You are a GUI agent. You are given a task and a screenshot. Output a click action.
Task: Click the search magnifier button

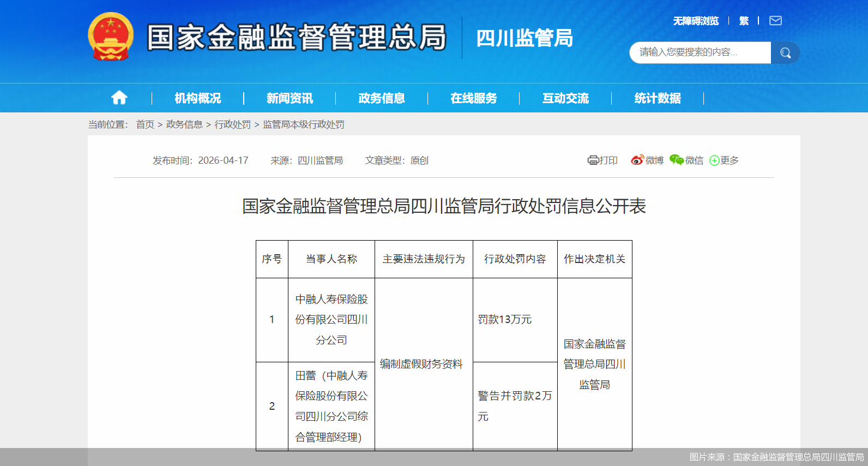[x=785, y=52]
